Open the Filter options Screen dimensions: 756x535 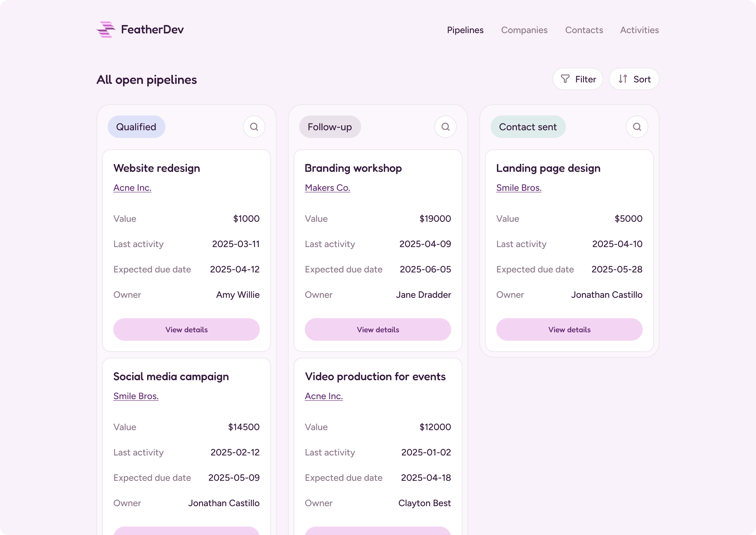(x=578, y=79)
